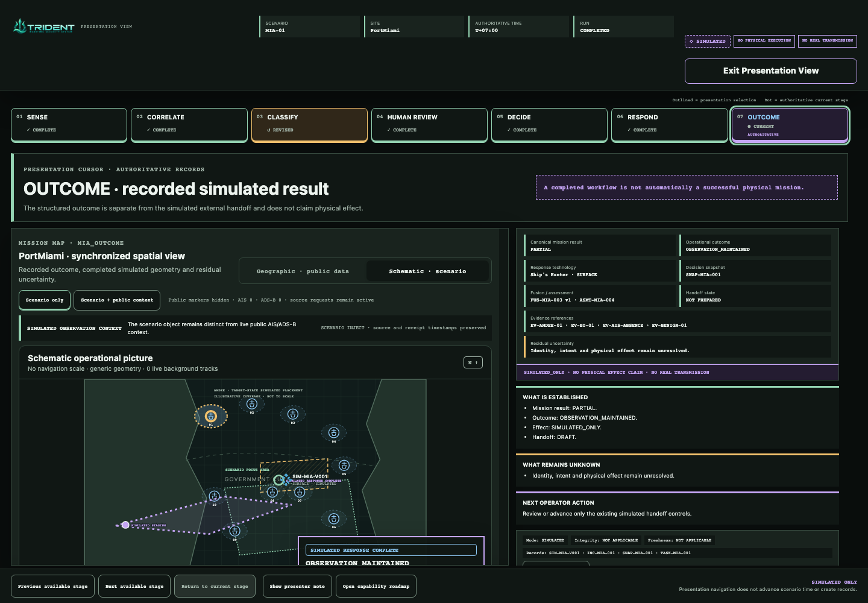The image size is (868, 603).
Task: Click the completed workflow warning note
Action: point(687,188)
